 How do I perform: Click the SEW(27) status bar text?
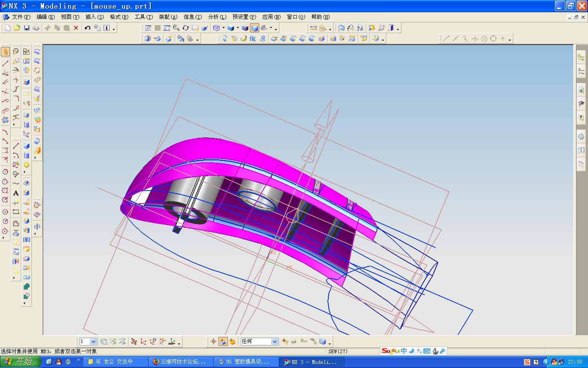338,351
